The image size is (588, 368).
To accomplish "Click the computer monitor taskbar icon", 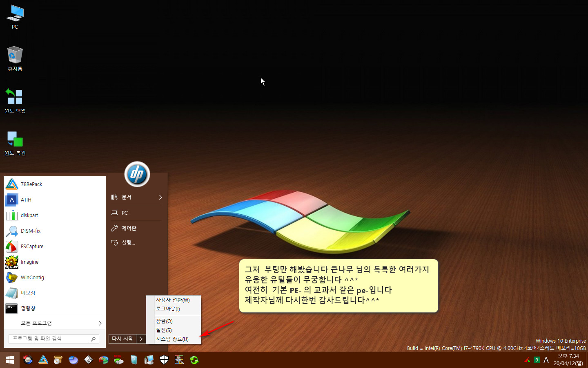I will coord(149,360).
